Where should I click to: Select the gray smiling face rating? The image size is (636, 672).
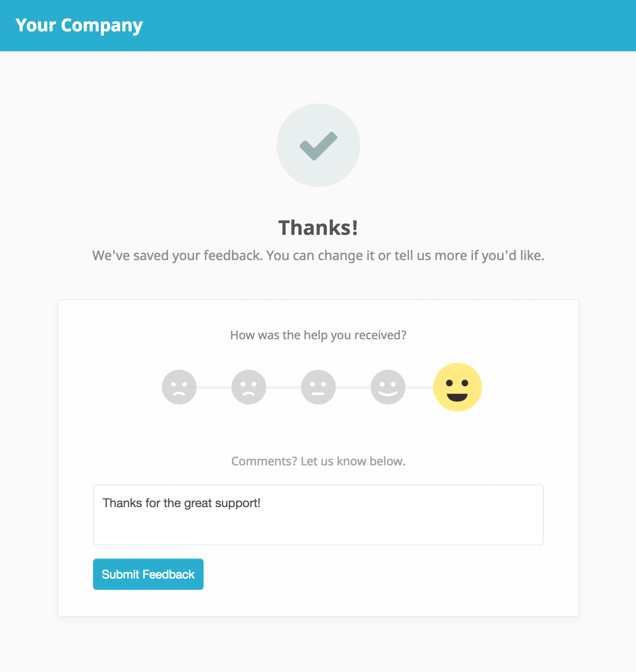click(x=388, y=387)
